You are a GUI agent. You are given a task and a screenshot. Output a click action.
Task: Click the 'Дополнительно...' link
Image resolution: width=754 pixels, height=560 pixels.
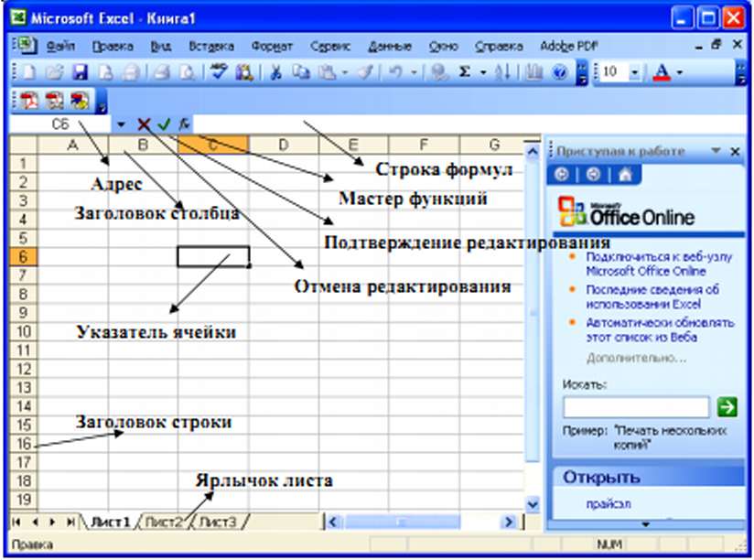pos(637,358)
